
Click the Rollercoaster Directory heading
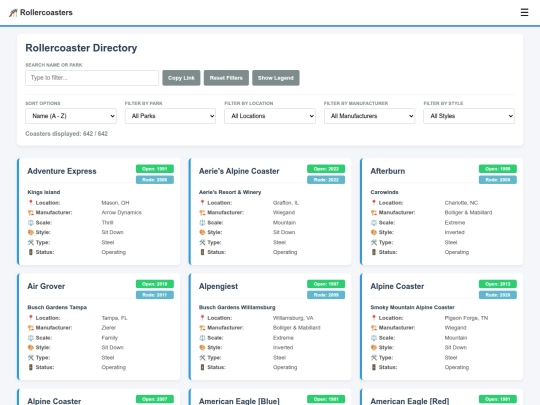[81, 48]
